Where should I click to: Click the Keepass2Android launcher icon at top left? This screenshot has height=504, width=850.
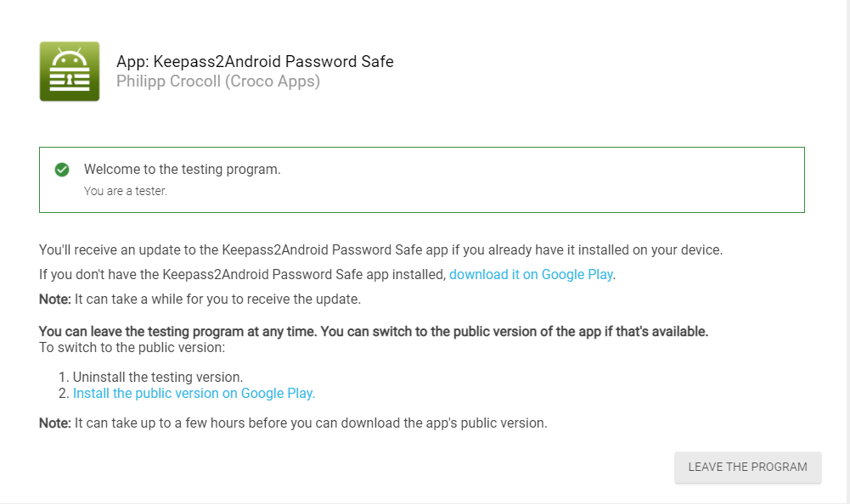[69, 71]
